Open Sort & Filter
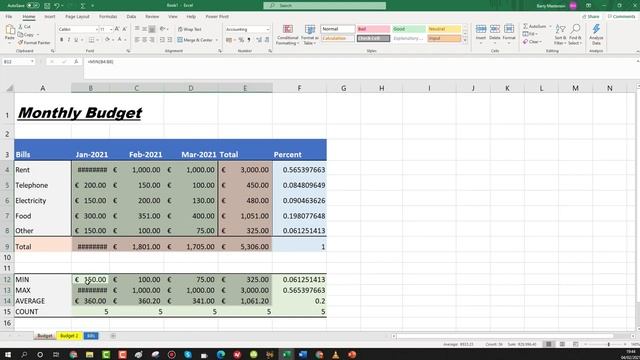 560,34
